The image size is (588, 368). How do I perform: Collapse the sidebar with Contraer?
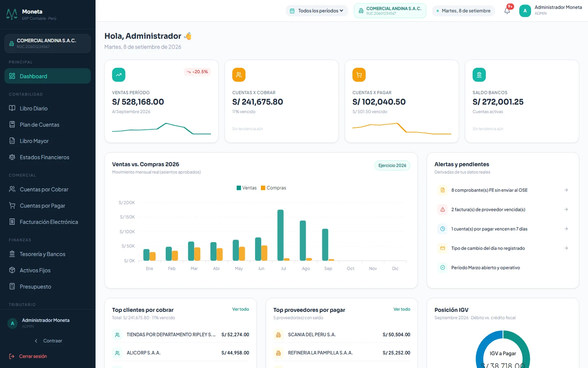(x=48, y=341)
